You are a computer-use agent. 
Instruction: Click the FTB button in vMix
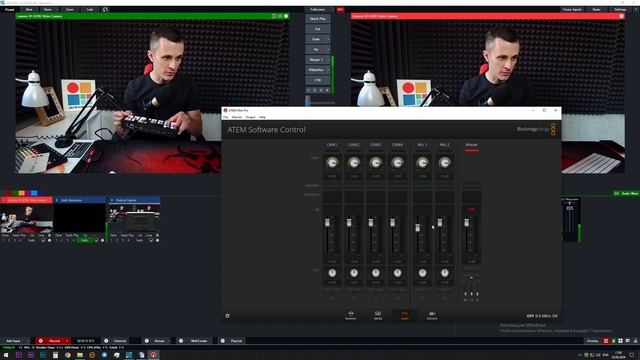318,80
